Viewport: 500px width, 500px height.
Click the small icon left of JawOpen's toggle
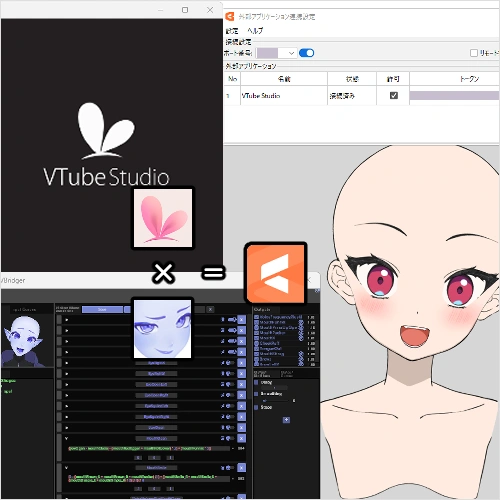[x=222, y=427]
